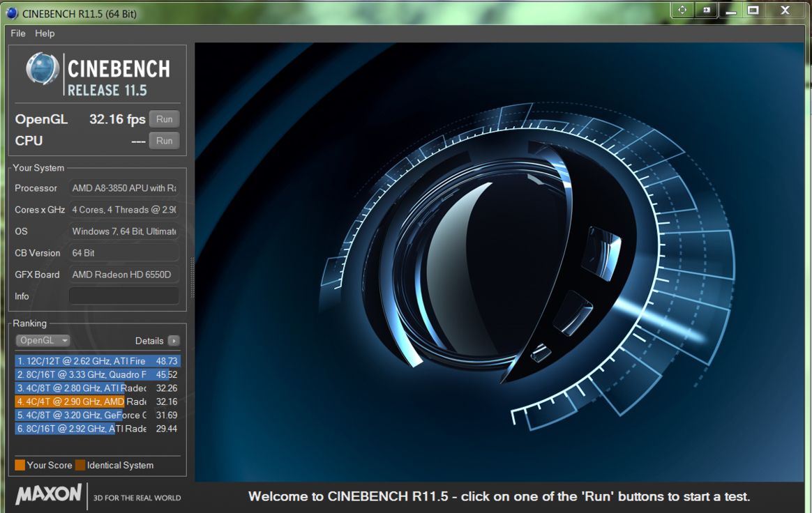Click the Processor field
This screenshot has width=812, height=513.
123,188
